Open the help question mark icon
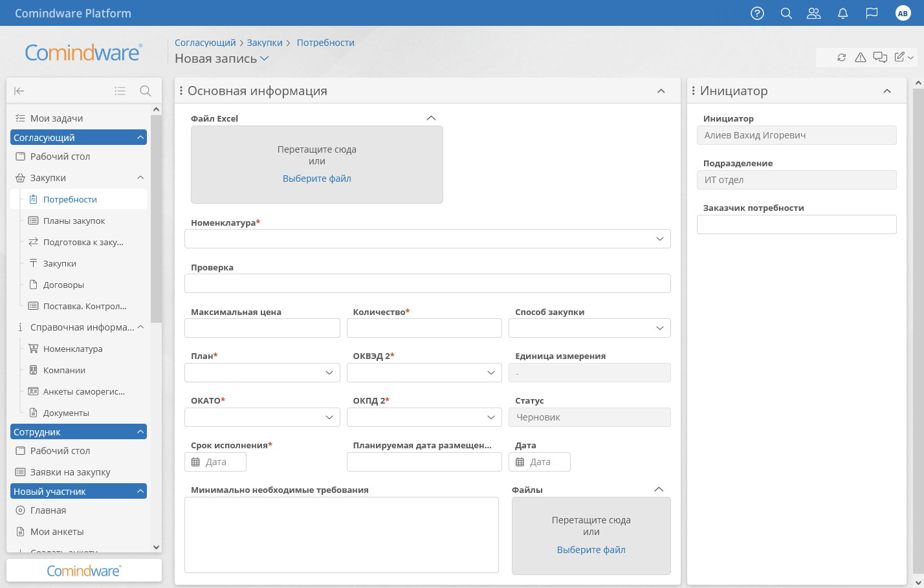This screenshot has height=588, width=924. tap(757, 13)
